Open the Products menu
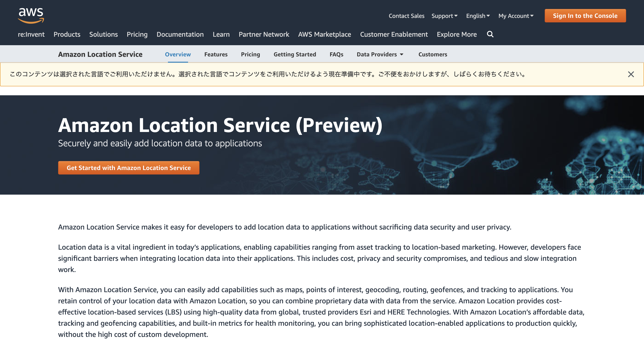644x353 pixels. coord(67,34)
